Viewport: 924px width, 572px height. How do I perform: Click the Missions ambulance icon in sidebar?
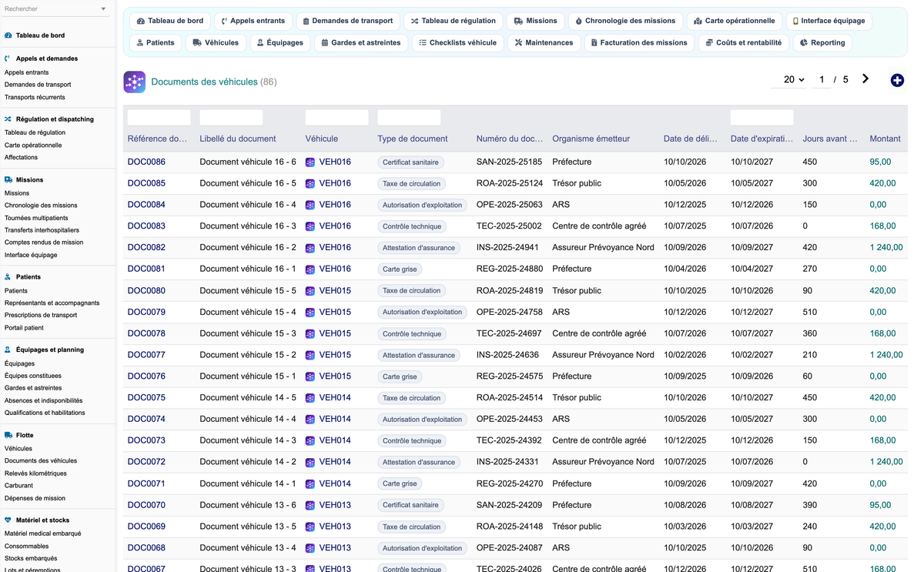8,180
